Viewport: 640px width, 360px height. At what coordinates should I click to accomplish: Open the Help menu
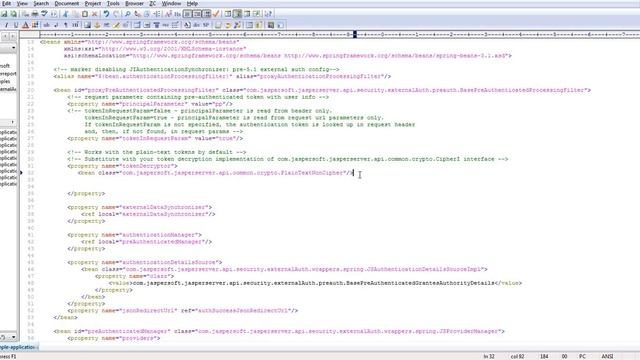(192, 3)
